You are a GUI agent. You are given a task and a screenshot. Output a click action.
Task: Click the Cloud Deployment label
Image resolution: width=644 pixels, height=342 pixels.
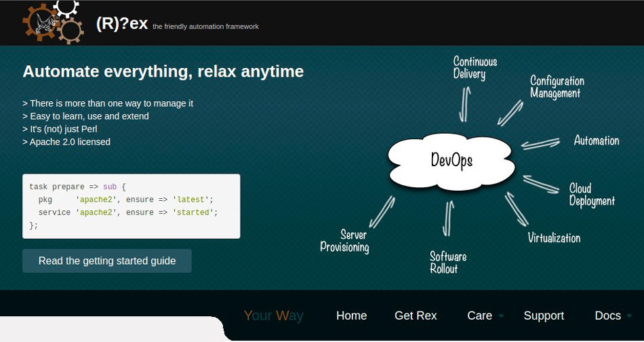[592, 195]
